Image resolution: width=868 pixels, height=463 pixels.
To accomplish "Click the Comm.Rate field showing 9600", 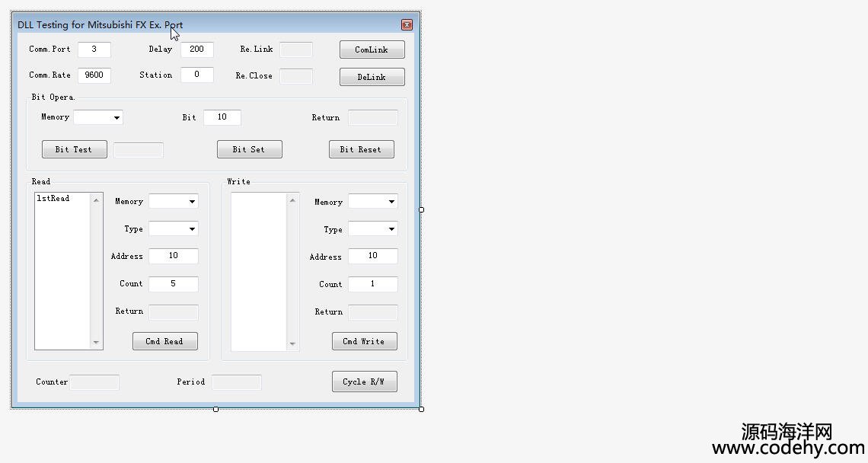I will 94,75.
